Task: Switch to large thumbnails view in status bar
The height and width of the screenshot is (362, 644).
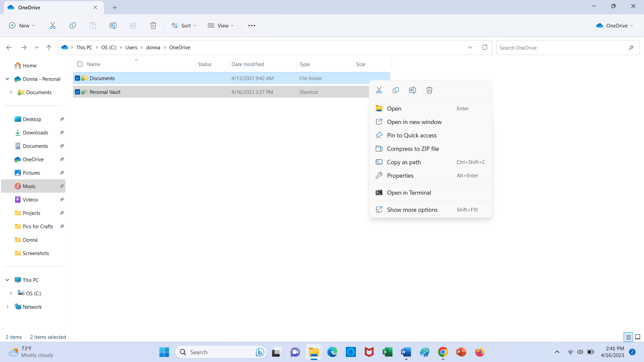Action: (x=638, y=337)
